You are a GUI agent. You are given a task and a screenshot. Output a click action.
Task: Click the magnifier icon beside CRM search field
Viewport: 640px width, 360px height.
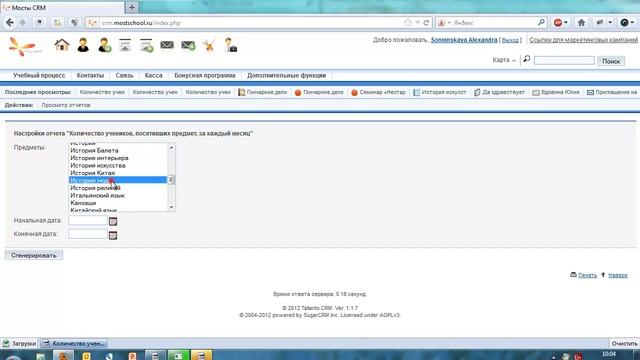527,60
